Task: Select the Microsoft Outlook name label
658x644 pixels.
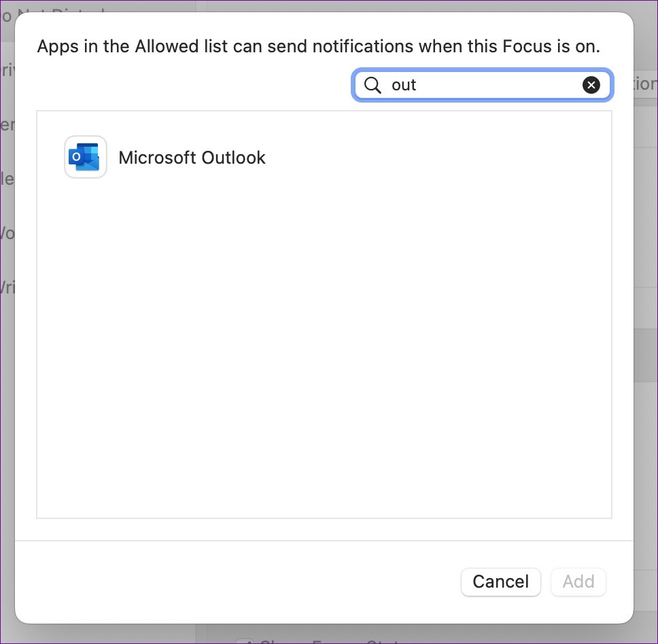Action: [x=192, y=158]
